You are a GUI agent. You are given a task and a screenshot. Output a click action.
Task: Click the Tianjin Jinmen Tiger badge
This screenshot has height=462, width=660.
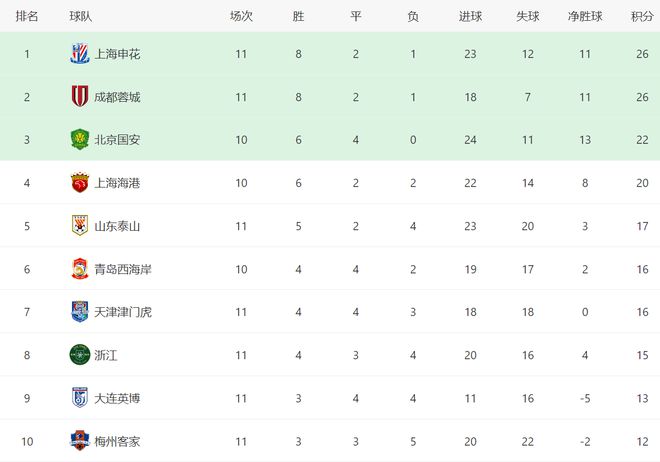79,312
